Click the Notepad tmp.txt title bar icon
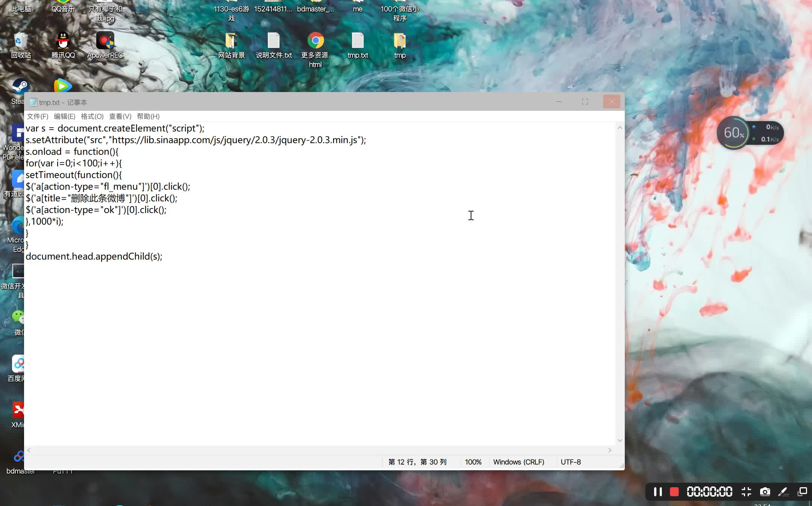The width and height of the screenshot is (812, 506). (33, 102)
